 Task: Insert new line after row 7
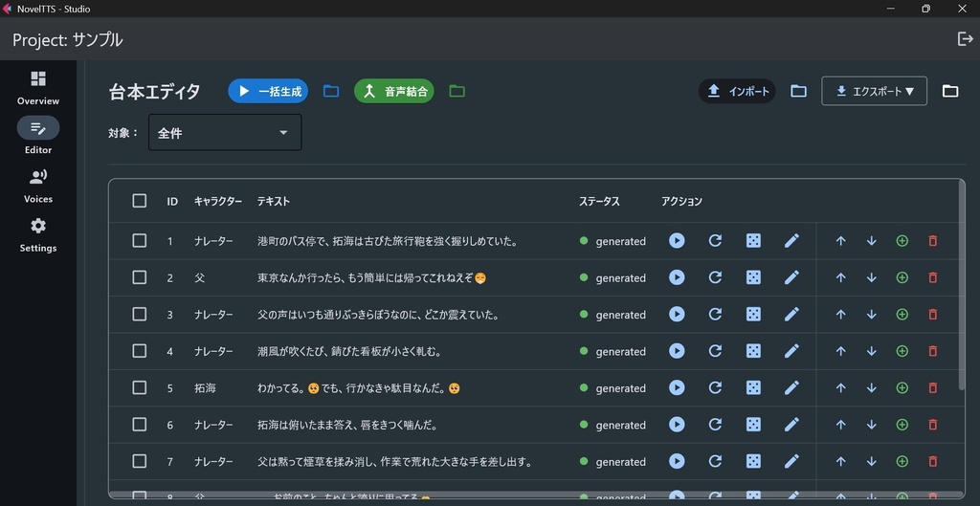902,462
